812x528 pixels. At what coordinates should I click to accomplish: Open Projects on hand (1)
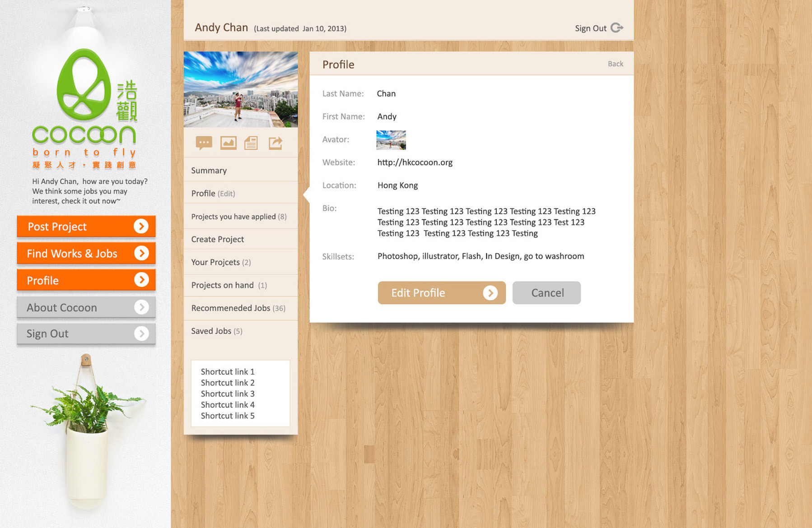pos(241,285)
